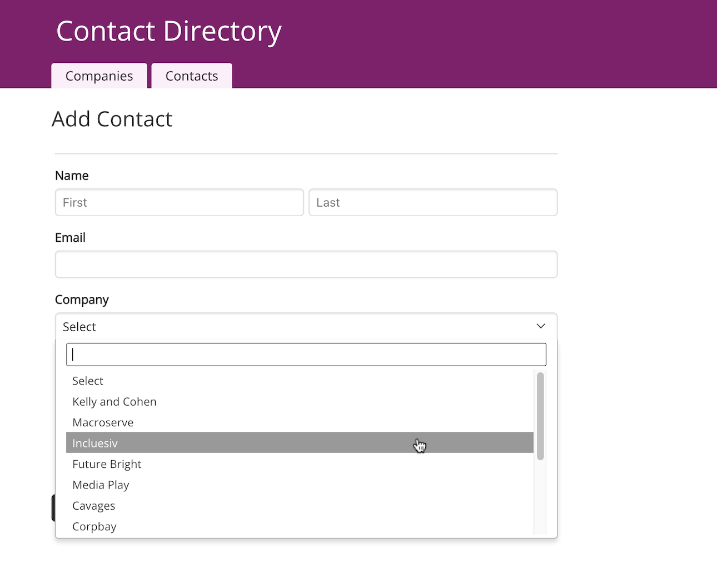Click the partially hidden dark button
717x588 pixels.
pyautogui.click(x=53, y=507)
